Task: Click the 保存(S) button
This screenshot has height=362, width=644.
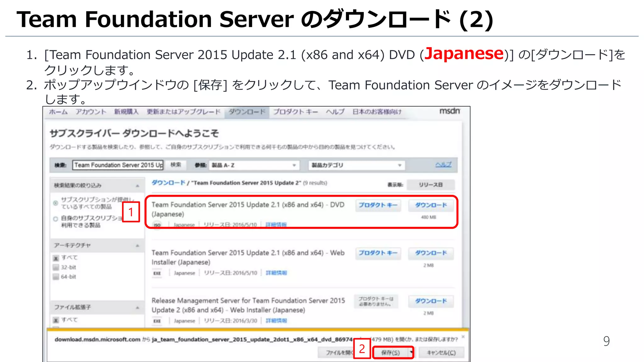Action: click(x=391, y=353)
